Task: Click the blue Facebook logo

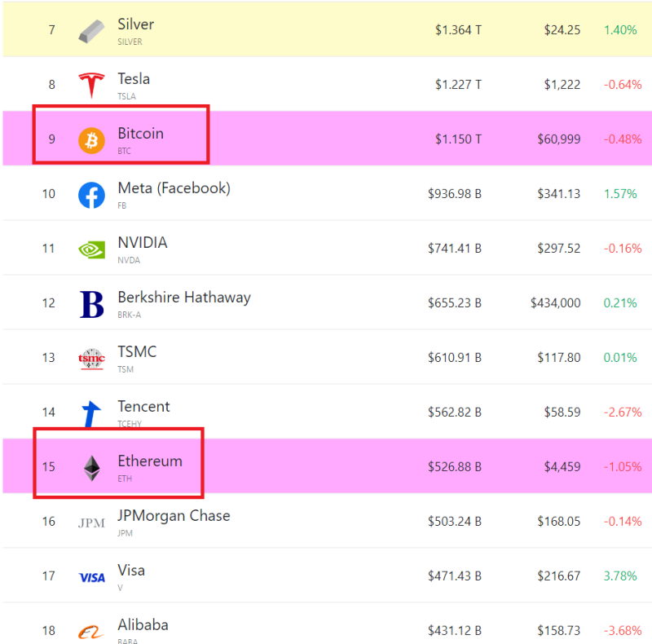Action: (91, 195)
